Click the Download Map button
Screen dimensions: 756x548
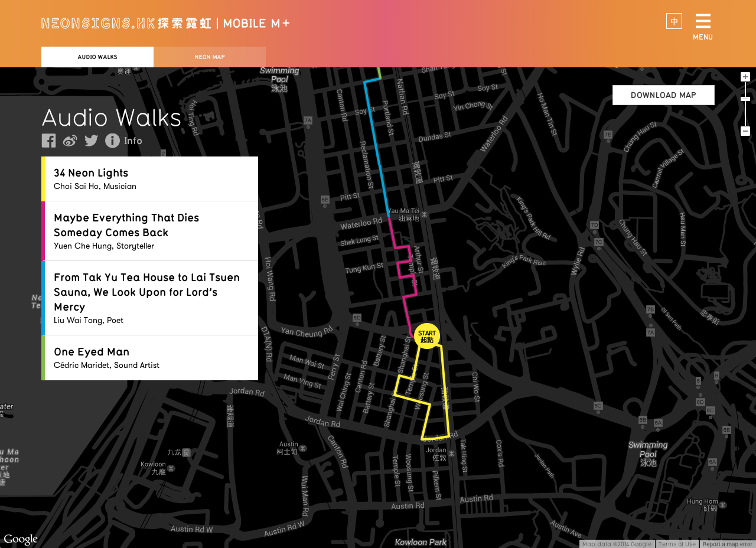point(663,95)
